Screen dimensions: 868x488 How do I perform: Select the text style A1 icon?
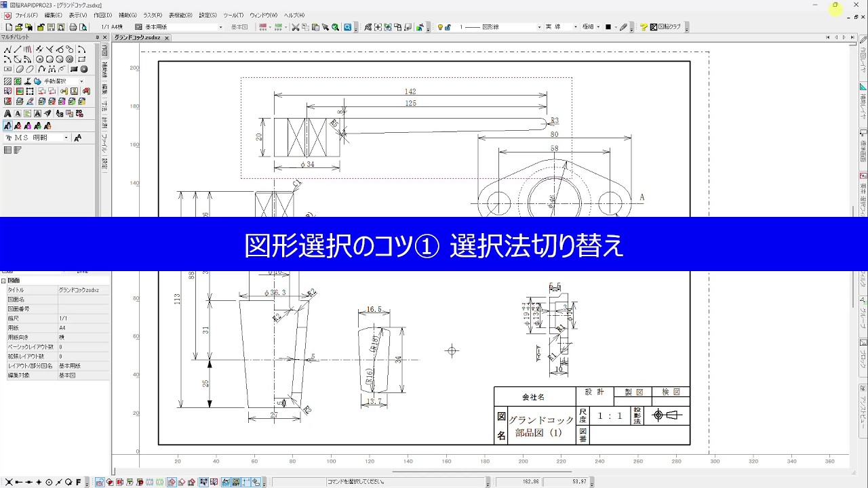7,126
